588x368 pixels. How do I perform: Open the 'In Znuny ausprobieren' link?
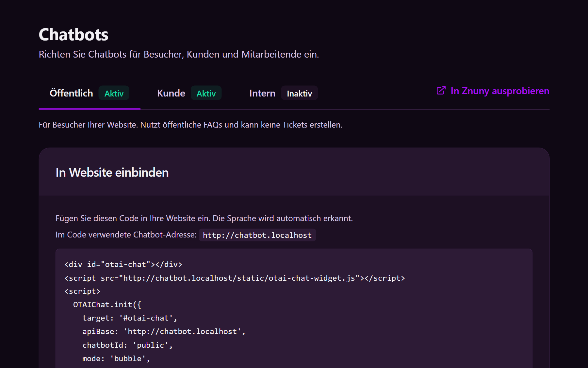point(493,91)
